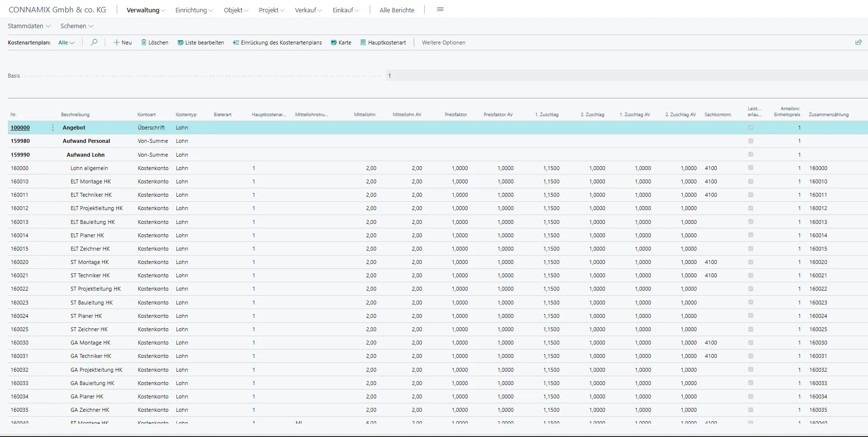The image size is (868, 437).
Task: Open the Karte view icon
Action: pyautogui.click(x=334, y=43)
